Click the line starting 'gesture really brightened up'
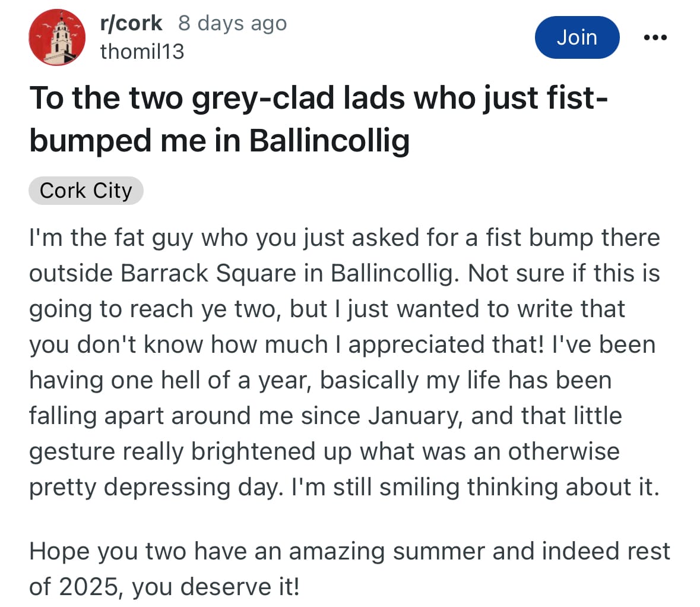 pyautogui.click(x=324, y=451)
